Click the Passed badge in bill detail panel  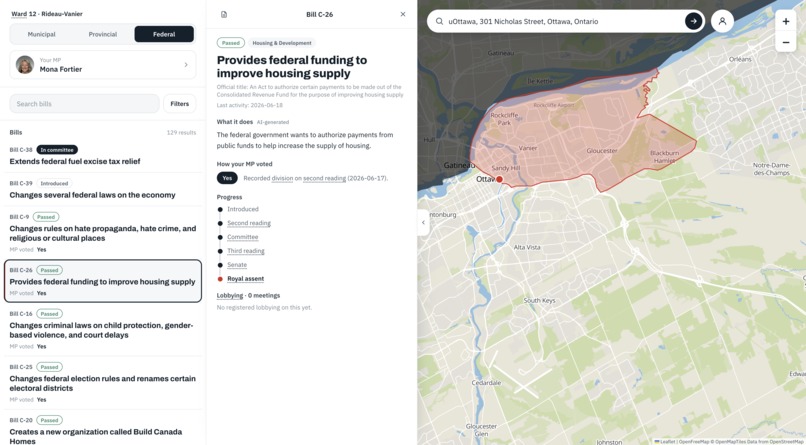pyautogui.click(x=231, y=43)
